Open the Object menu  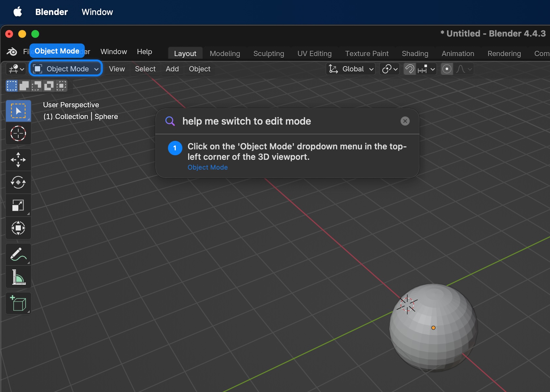tap(200, 69)
